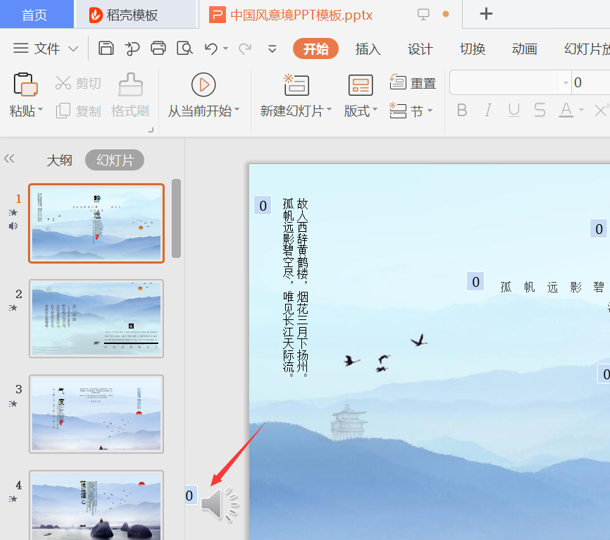Click animation marker 0 next to poem
The image size is (610, 540).
click(263, 205)
